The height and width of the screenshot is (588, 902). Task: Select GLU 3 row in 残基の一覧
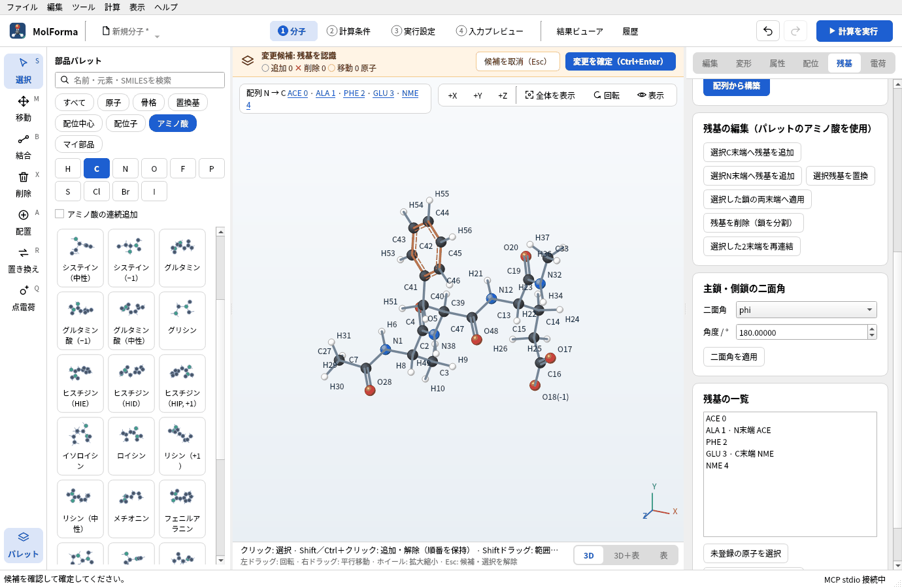(x=790, y=453)
